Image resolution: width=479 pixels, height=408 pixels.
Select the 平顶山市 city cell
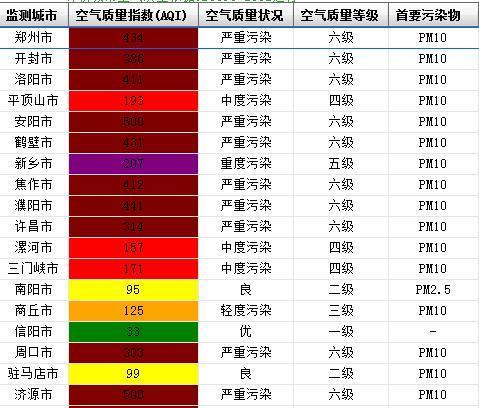click(33, 101)
